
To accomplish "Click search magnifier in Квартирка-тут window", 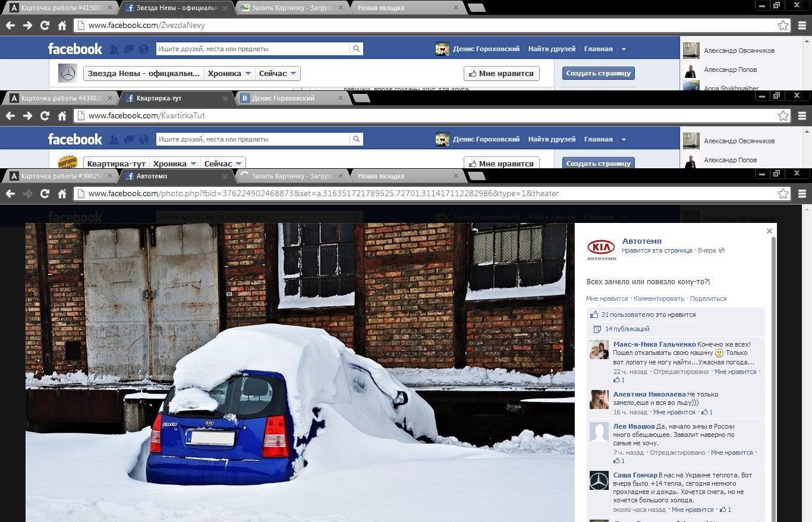I will tap(356, 139).
